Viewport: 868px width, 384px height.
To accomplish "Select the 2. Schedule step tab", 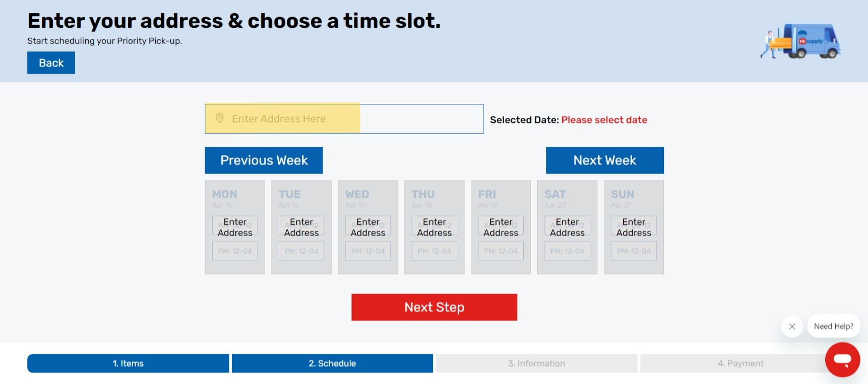I will (x=332, y=363).
